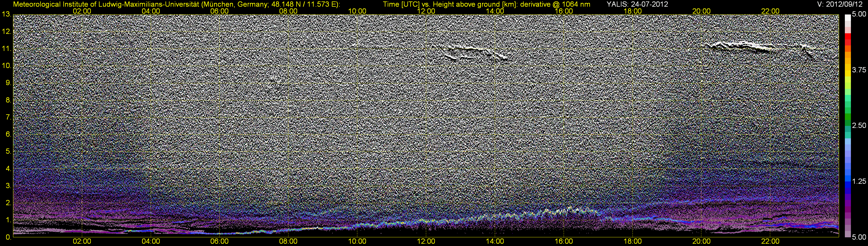Click the YALIS: 24-07-2012 date label
The height and width of the screenshot is (246, 868).
coord(637,4)
